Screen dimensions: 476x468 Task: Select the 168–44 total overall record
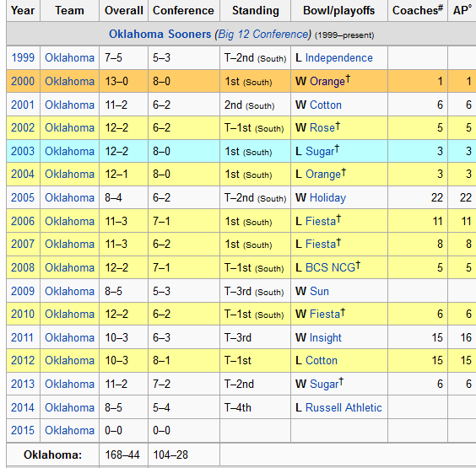tap(123, 455)
